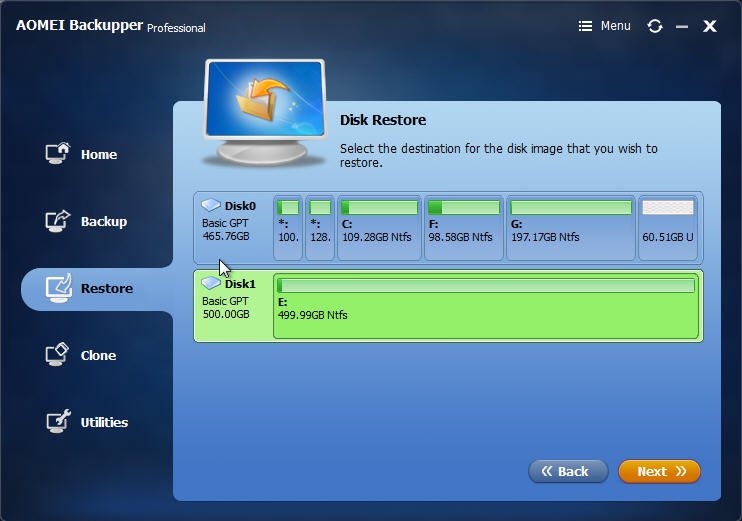This screenshot has width=742, height=521.
Task: Click the Disk0 465.76GB size text
Action: point(226,236)
